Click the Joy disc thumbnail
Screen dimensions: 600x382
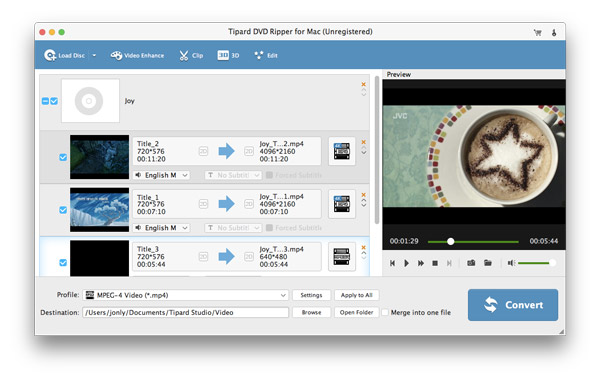tap(90, 101)
